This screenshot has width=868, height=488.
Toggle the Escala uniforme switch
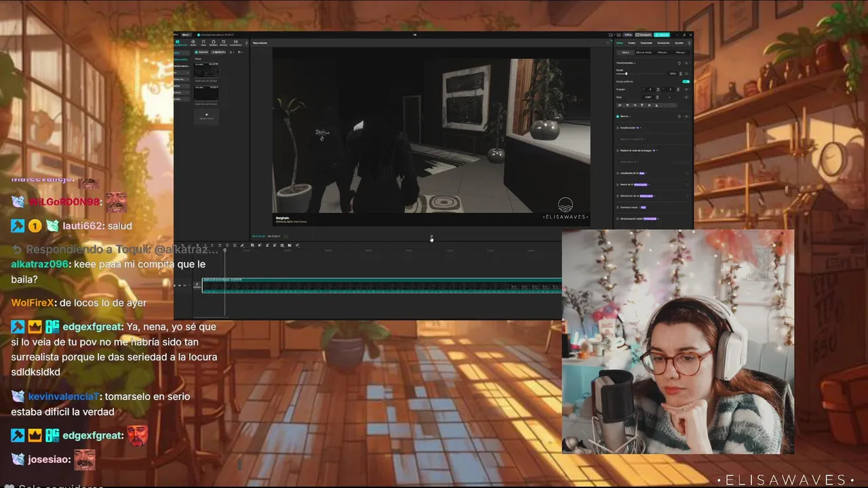point(686,81)
